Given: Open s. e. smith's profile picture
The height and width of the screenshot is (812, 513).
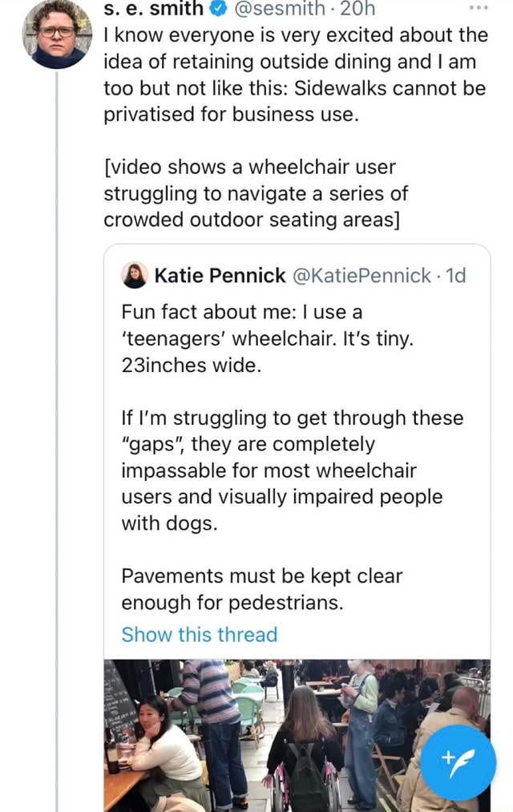Looking at the screenshot, I should (x=57, y=34).
